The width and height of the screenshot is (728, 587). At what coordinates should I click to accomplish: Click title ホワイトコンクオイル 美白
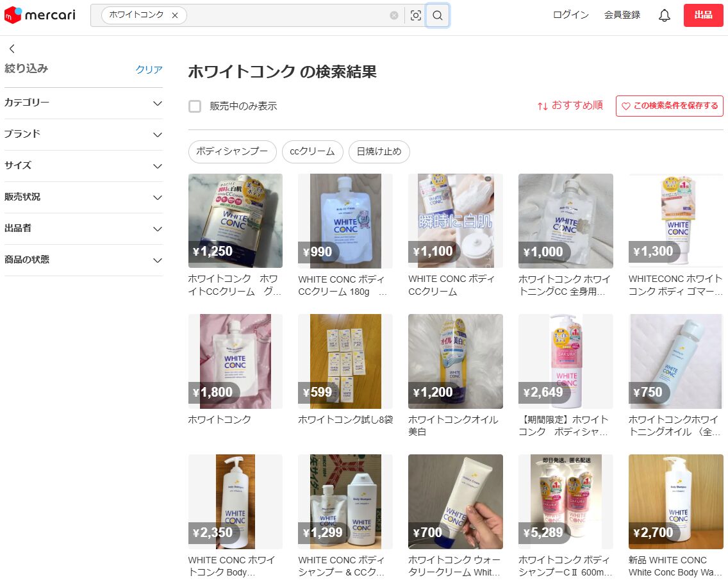[452, 426]
